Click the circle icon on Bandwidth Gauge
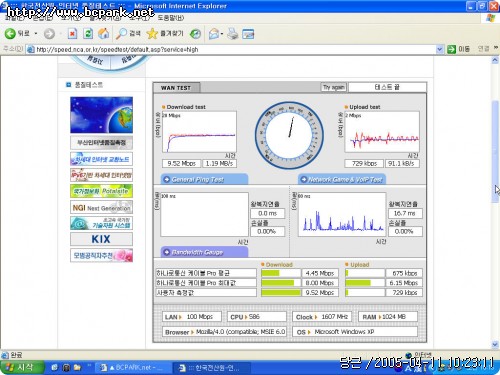This screenshot has width=500, height=375. coord(166,252)
